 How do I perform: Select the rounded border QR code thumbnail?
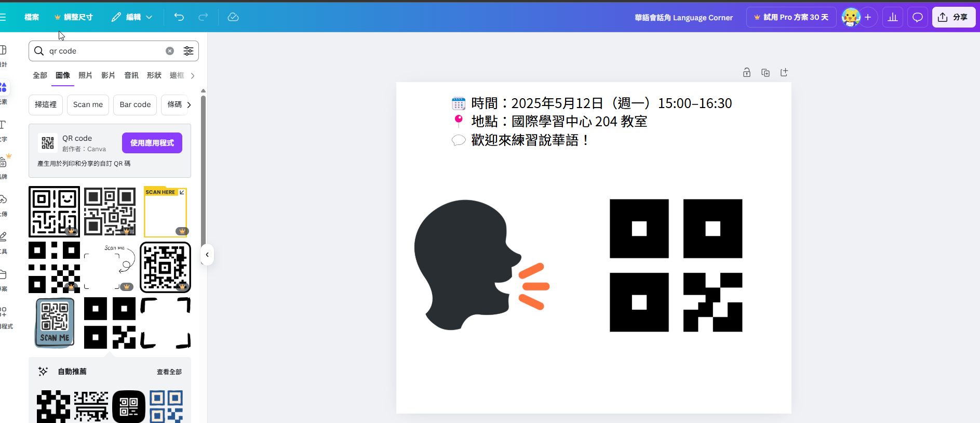pos(166,267)
